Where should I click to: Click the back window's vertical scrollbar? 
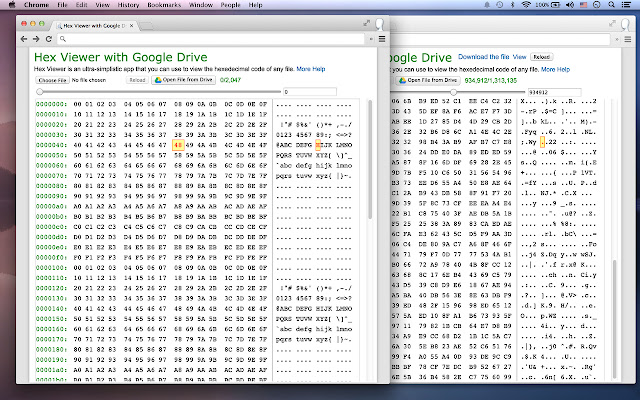614,318
